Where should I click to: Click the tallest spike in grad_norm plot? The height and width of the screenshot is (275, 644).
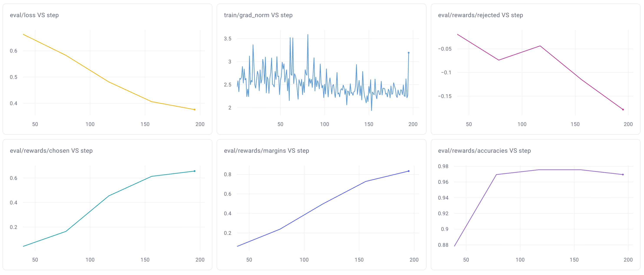coord(307,35)
